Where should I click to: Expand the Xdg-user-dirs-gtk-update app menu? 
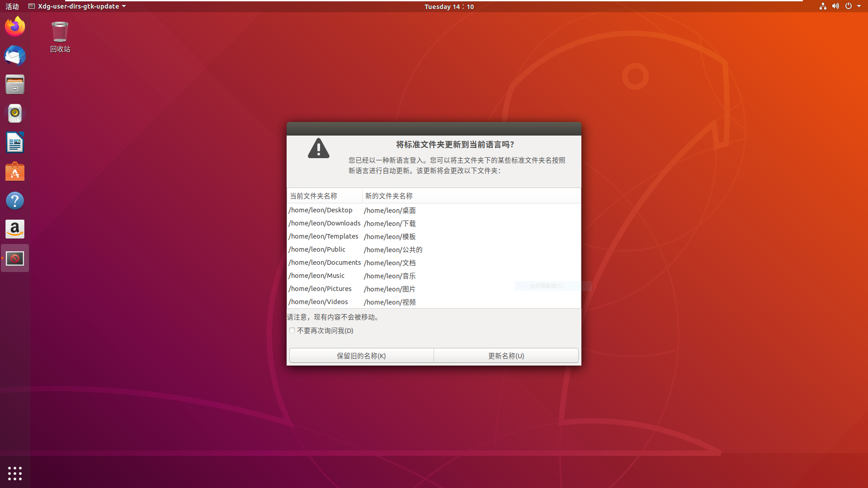[x=77, y=6]
